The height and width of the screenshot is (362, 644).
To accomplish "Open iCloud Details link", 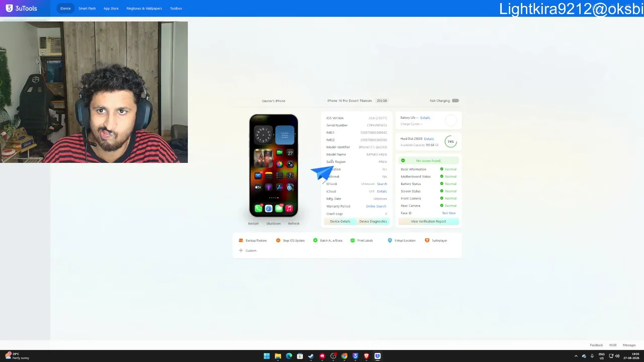I will (382, 192).
